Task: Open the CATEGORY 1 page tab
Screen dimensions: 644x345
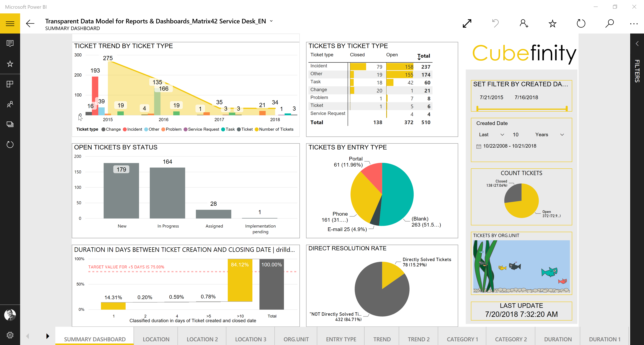Action: coord(462,339)
